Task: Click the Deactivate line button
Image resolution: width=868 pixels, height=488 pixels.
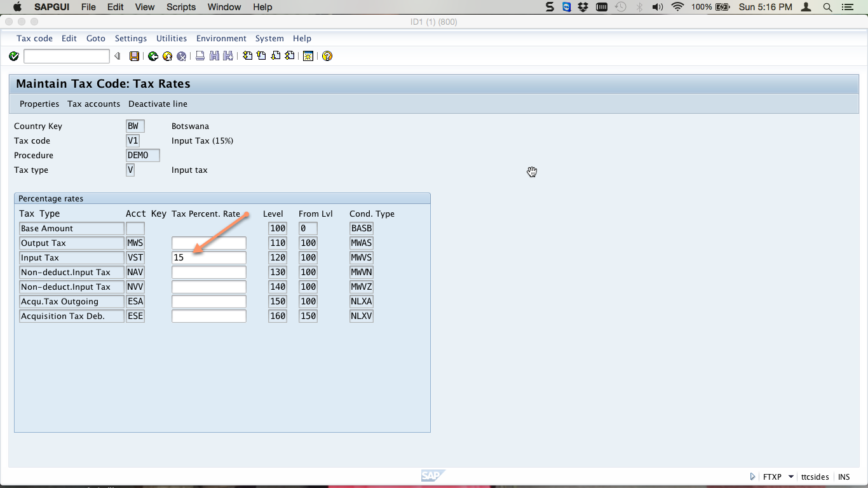Action: pyautogui.click(x=158, y=104)
